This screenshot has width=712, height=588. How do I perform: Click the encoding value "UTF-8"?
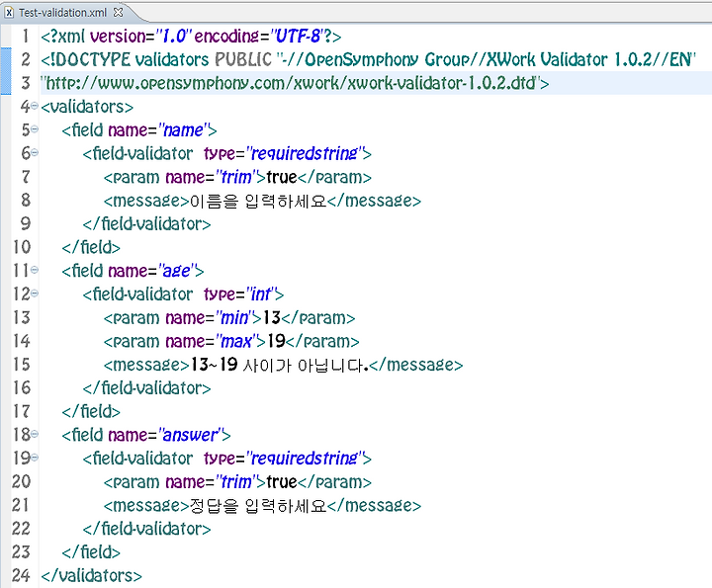pyautogui.click(x=298, y=37)
